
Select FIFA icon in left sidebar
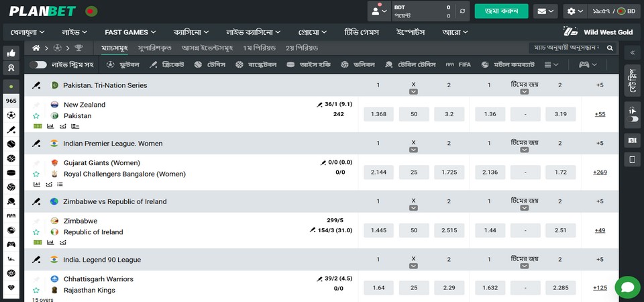click(x=11, y=215)
